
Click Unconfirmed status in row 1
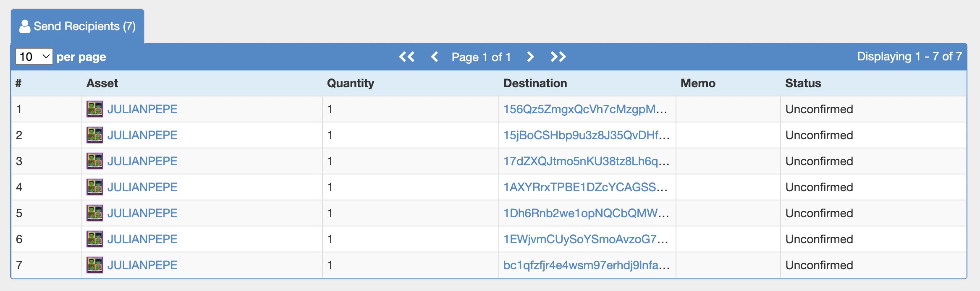[x=819, y=109]
